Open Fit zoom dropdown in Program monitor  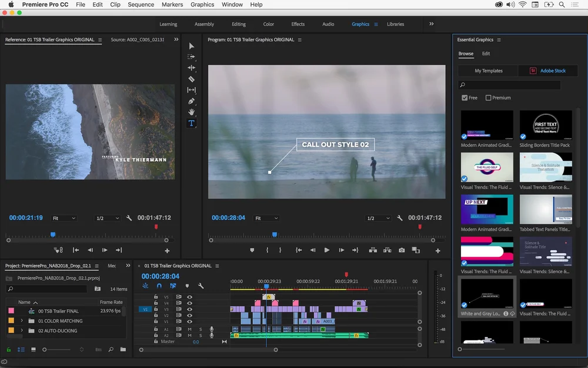pos(266,218)
